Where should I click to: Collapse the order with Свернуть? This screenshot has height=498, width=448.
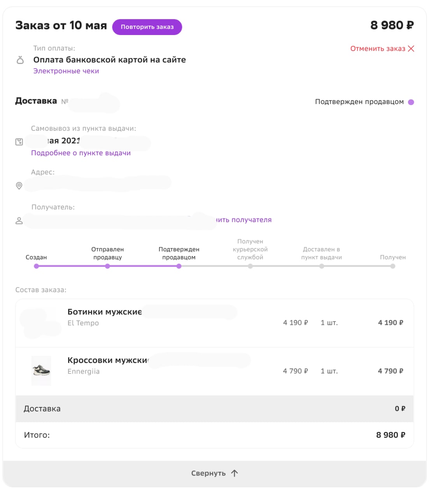click(x=208, y=473)
